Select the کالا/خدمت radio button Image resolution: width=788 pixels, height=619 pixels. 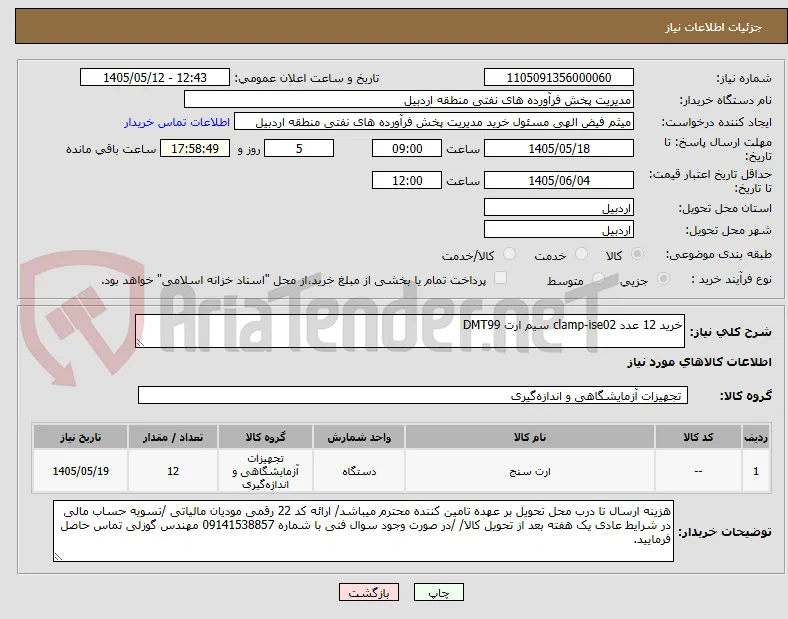point(509,254)
